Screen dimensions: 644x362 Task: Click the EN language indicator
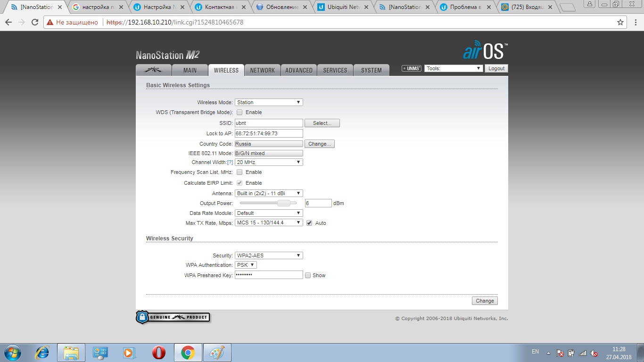click(x=535, y=352)
